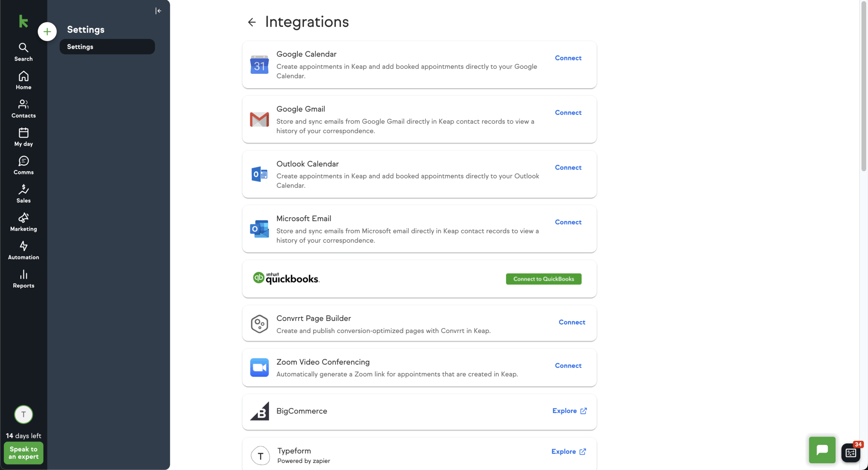The height and width of the screenshot is (470, 868).
Task: Select the Settings menu item
Action: tap(107, 46)
